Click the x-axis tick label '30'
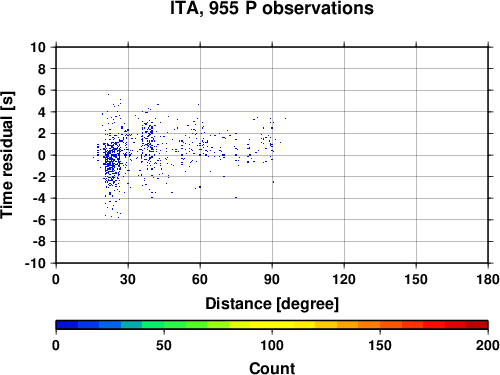 pos(128,279)
